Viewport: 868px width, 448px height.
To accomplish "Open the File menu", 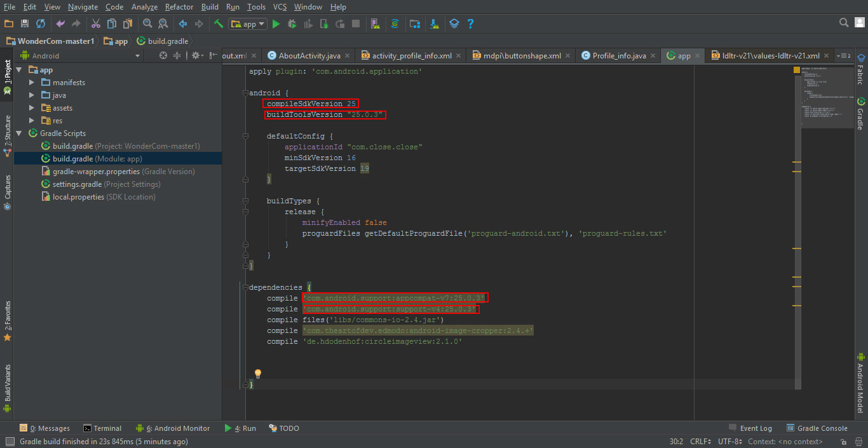I will pos(9,6).
